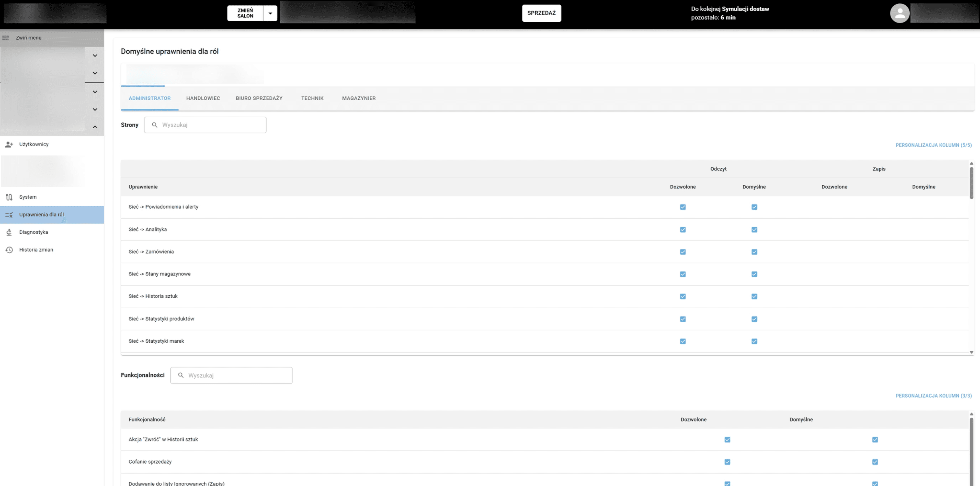Screen dimensions: 980x486
Task: Expand the second sidebar menu chevron
Action: coord(95,73)
